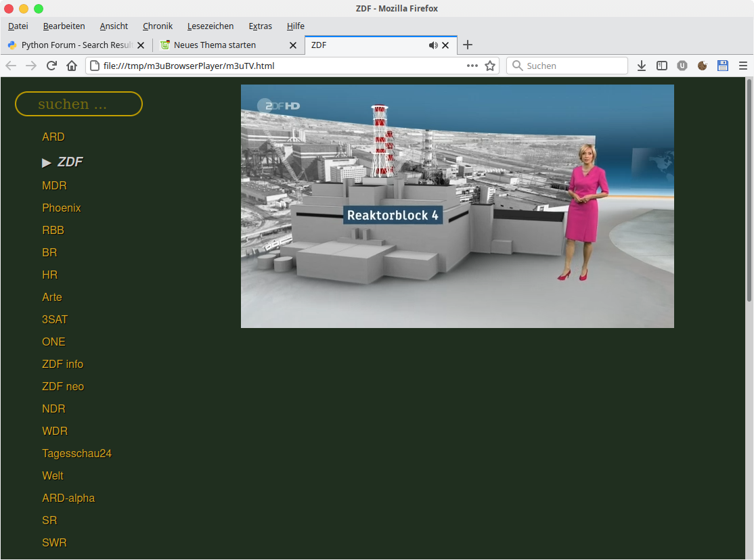Click the page info icon in address bar
This screenshot has height=560, width=754.
95,66
